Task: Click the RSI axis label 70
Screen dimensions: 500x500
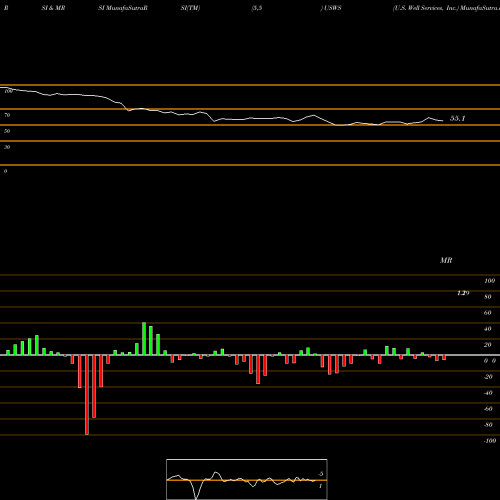Action: coord(7,115)
